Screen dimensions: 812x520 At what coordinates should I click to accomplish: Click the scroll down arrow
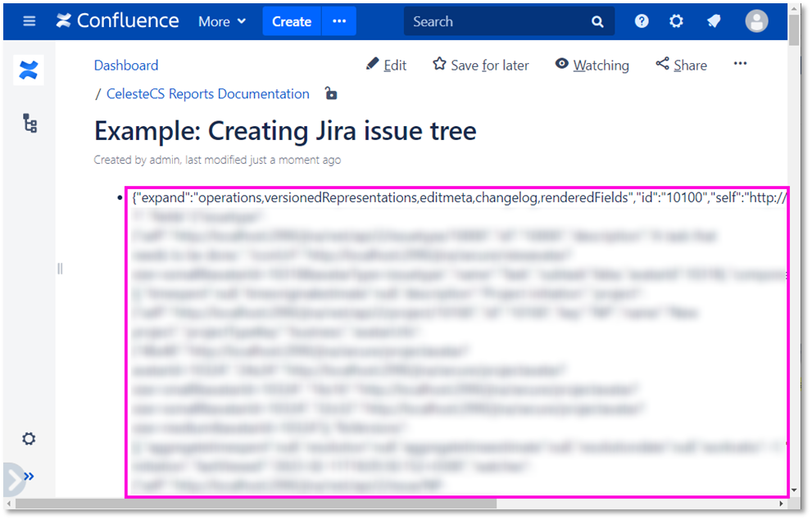[795, 490]
